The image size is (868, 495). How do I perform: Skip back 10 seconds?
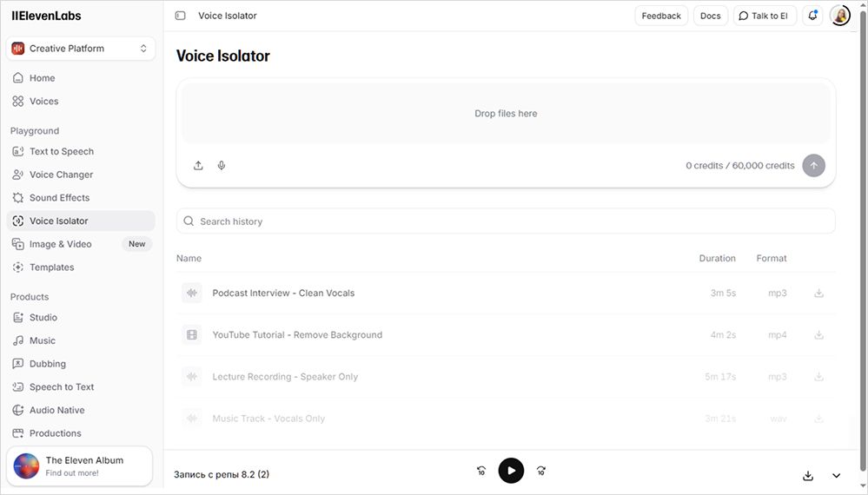(481, 471)
